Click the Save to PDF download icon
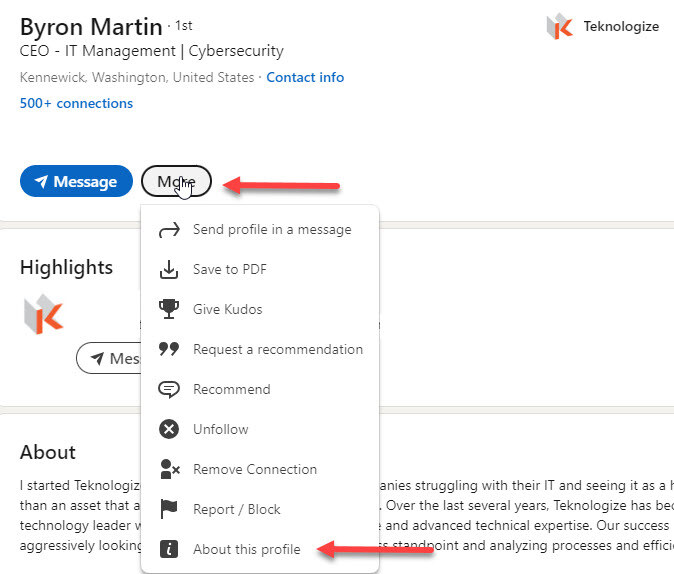674x574 pixels. (170, 269)
